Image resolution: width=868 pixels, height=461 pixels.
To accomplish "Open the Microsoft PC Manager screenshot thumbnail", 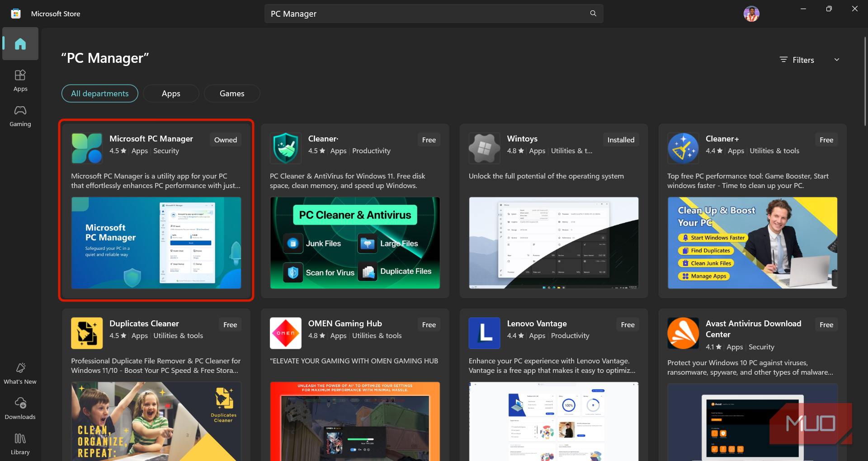I will coord(156,243).
